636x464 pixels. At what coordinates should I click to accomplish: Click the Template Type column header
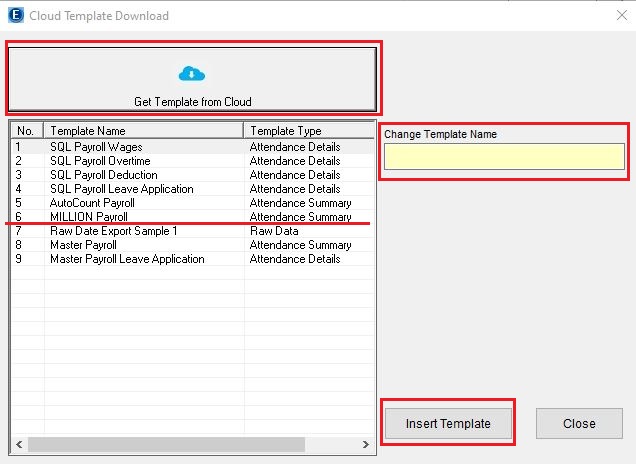[309, 131]
